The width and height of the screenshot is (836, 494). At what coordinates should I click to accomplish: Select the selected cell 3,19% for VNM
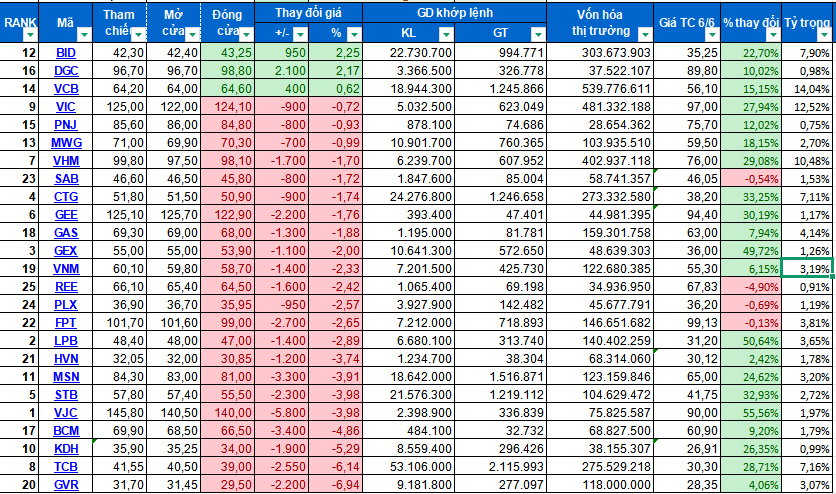point(806,269)
